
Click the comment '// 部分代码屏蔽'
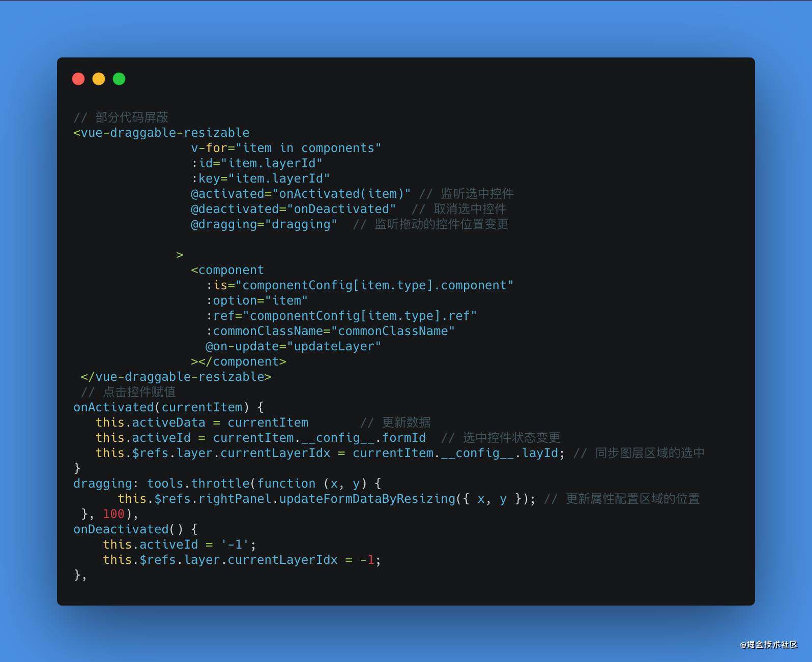point(121,117)
